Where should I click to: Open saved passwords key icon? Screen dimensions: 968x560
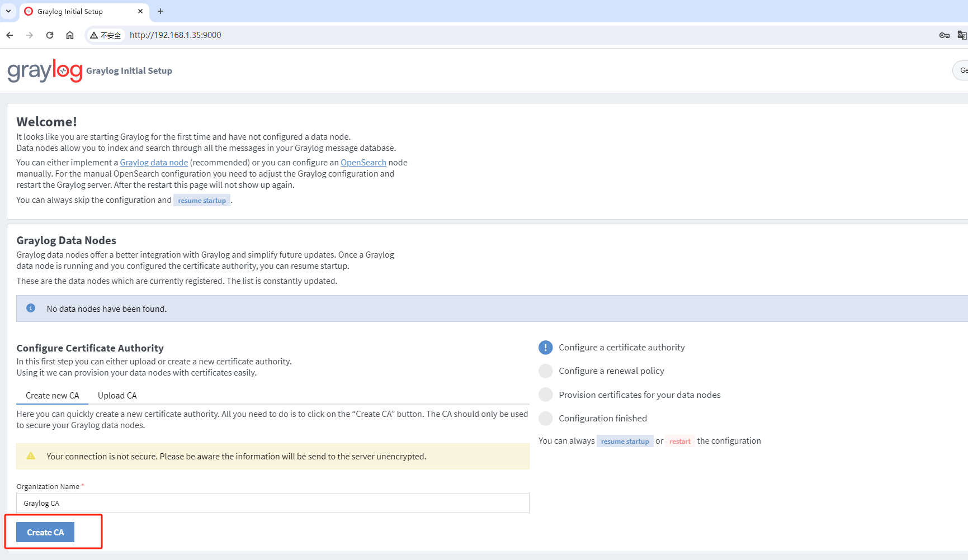pyautogui.click(x=945, y=35)
